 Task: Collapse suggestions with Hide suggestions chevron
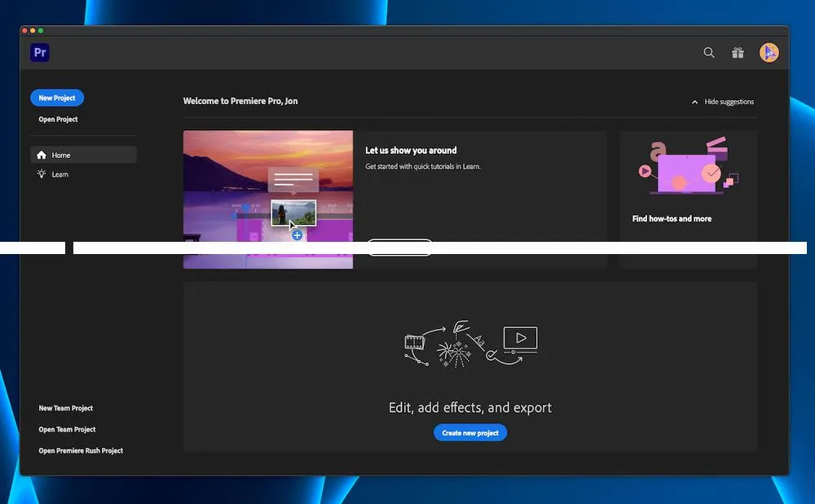point(694,102)
